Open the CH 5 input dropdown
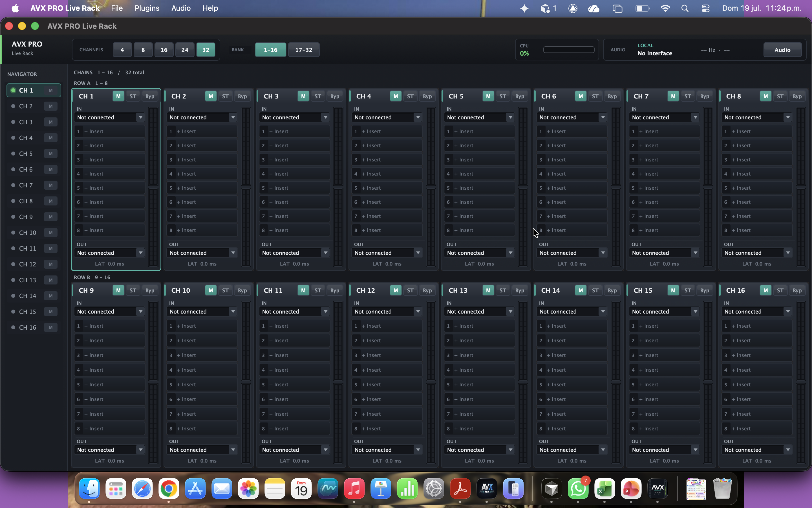The height and width of the screenshot is (508, 812). coord(480,117)
